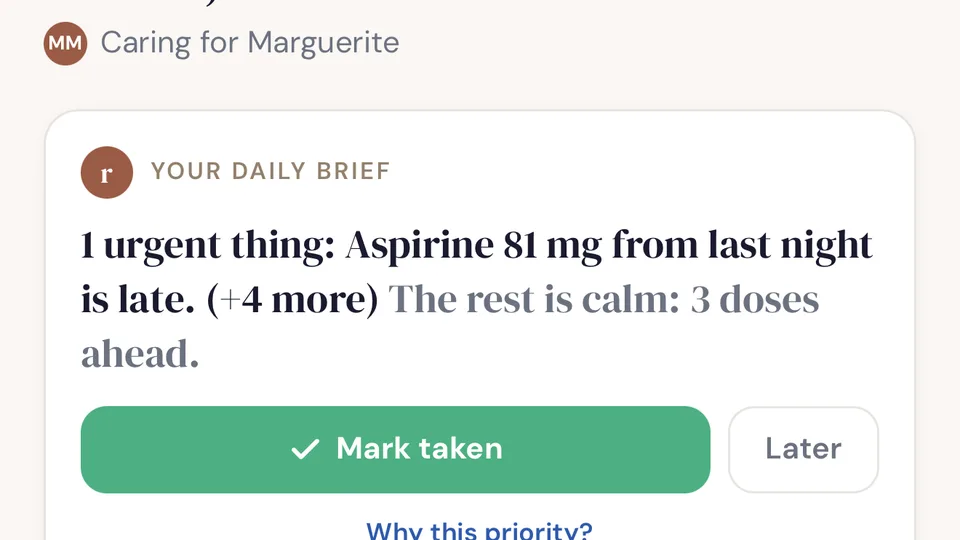
Task: Click the Mark taken label text
Action: tap(419, 449)
